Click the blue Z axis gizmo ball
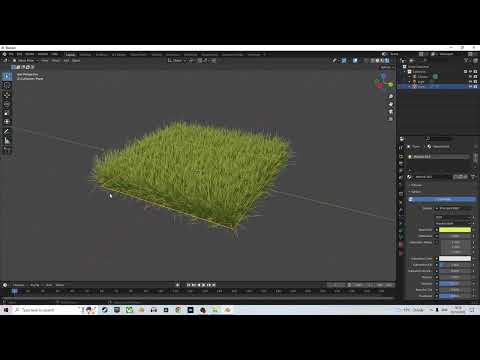Image resolution: width=480 pixels, height=360 pixels. point(383,75)
